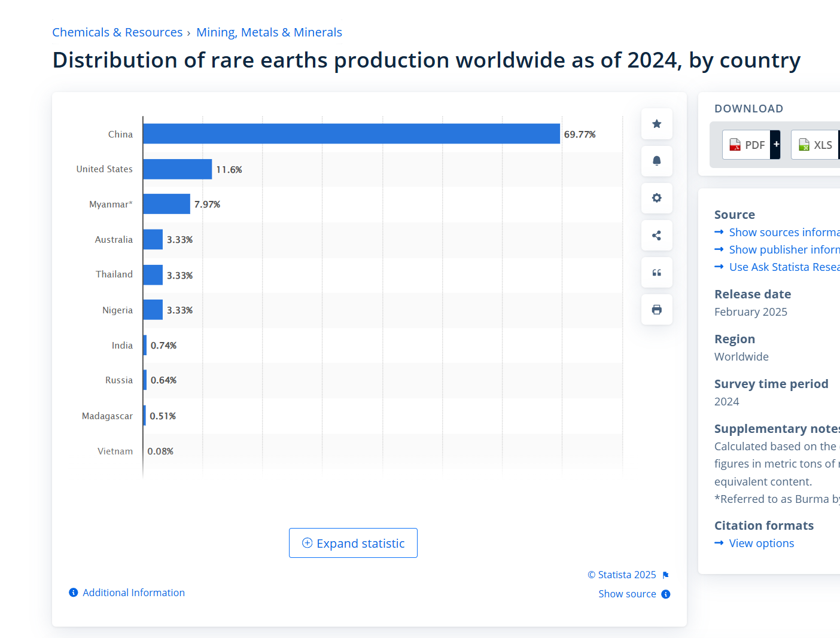
Task: Click Use Ask Statista Research link
Action: click(x=784, y=267)
